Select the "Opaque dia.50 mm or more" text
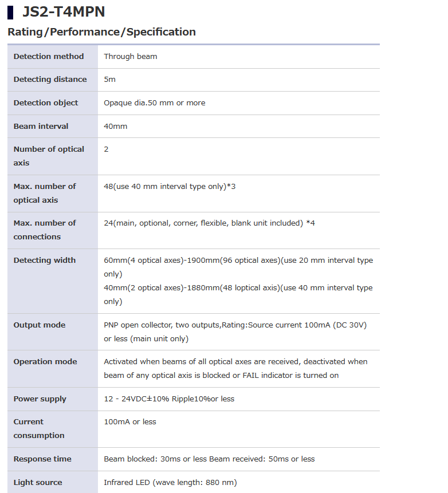This screenshot has width=448, height=493. (155, 102)
